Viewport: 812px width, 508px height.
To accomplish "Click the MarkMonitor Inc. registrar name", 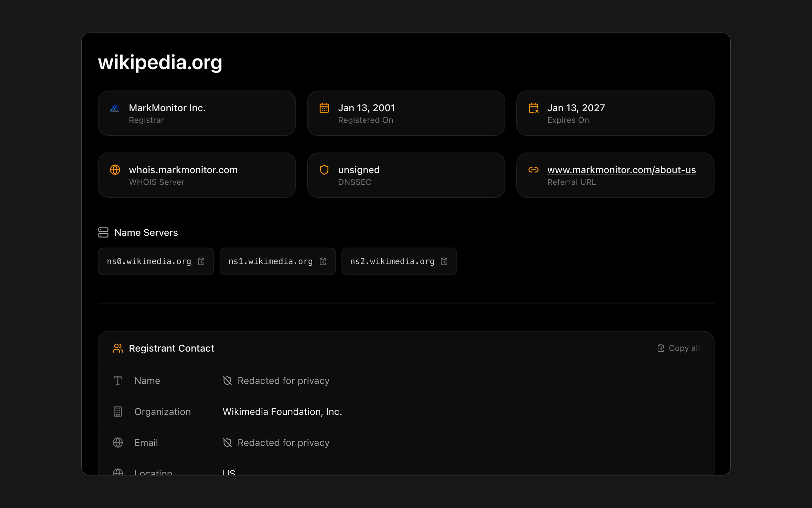I will (x=167, y=108).
